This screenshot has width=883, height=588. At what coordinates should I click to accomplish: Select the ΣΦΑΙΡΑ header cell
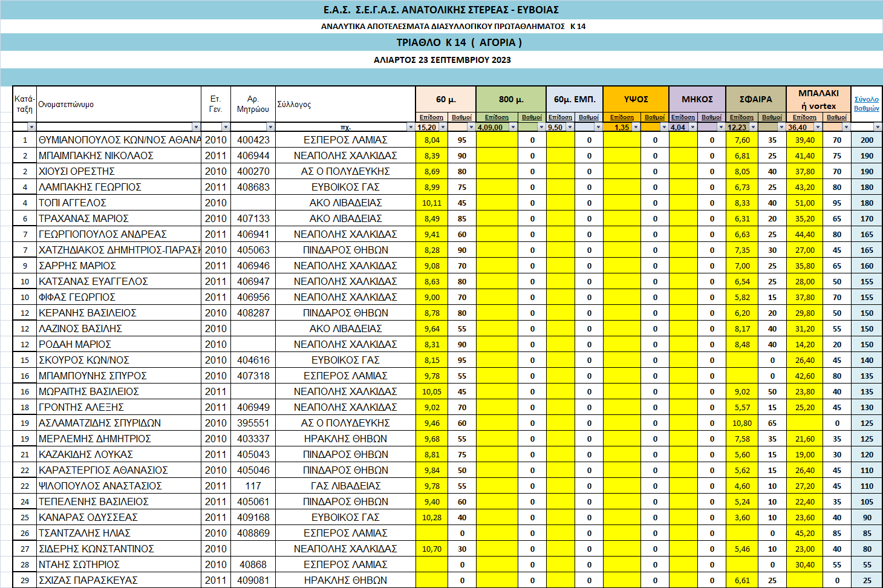click(x=756, y=99)
